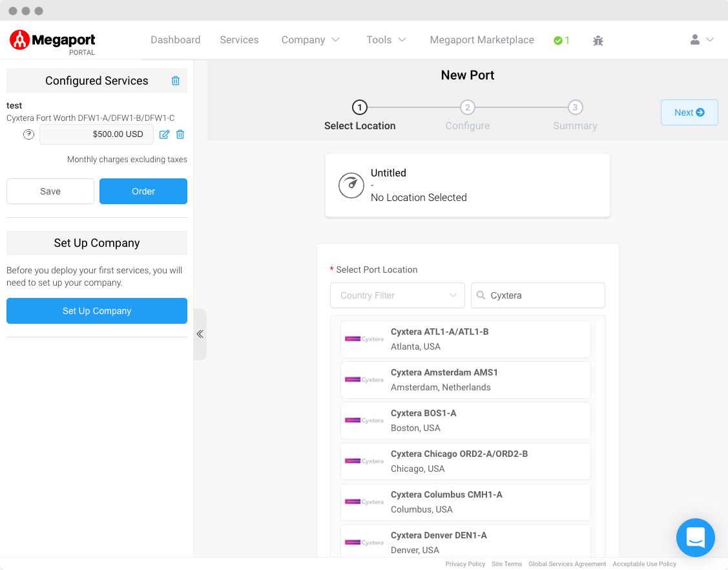Click Cyxtera logo on Columbus row
Screen dimensions: 728x570
tap(364, 501)
